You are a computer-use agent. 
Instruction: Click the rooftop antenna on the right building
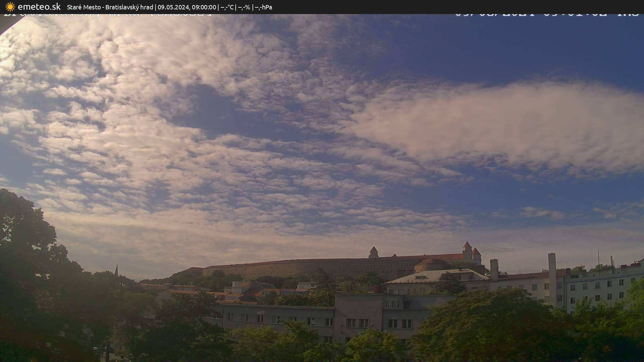pyautogui.click(x=598, y=257)
